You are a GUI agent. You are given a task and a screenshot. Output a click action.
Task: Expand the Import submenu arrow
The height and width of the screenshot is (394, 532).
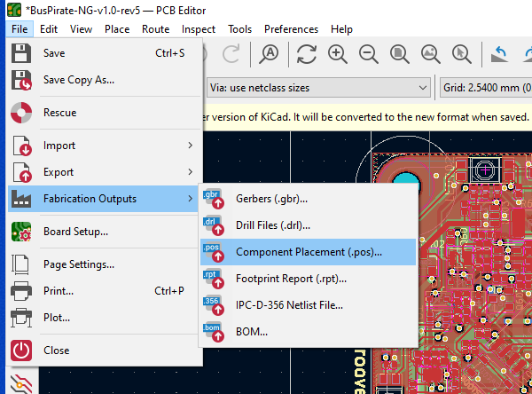point(191,146)
